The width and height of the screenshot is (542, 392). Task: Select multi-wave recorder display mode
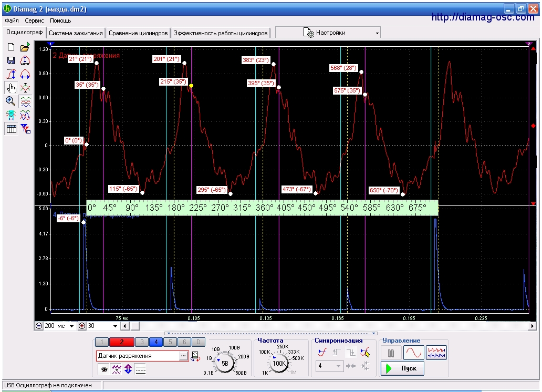pos(436,353)
